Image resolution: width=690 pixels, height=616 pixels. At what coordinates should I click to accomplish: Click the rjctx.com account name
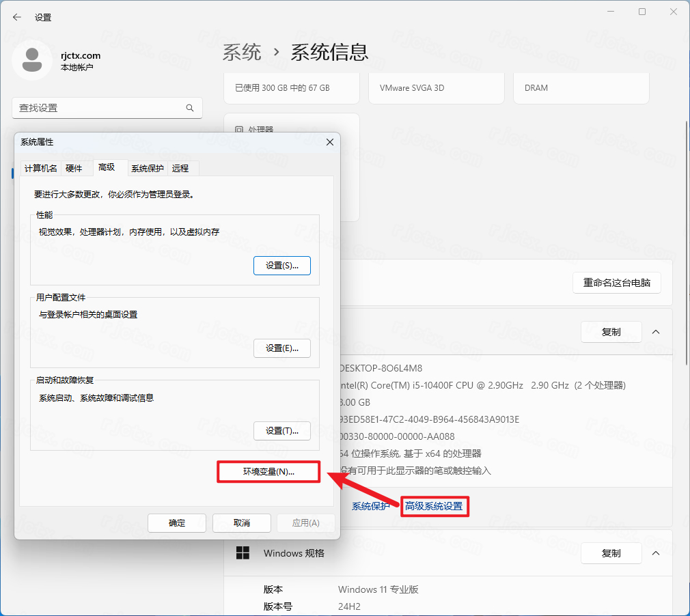click(x=81, y=55)
